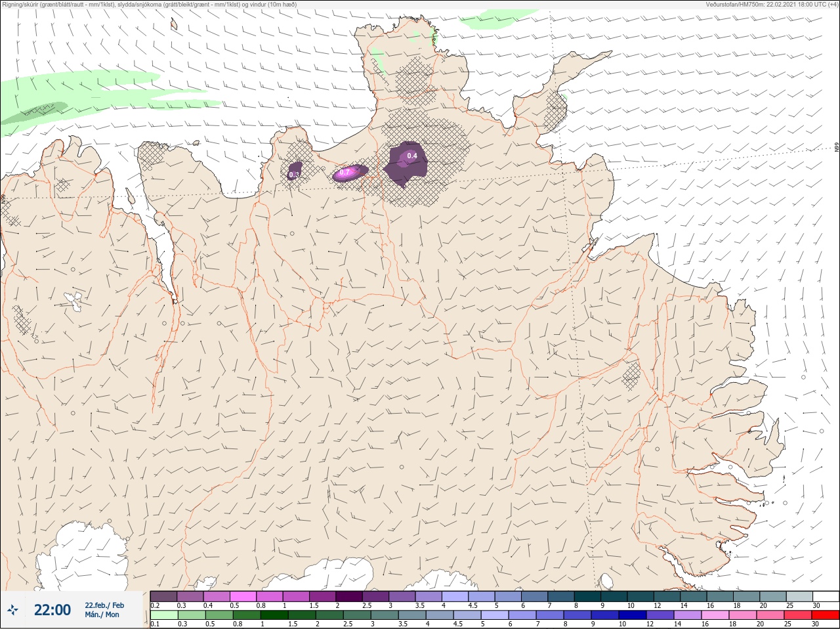Screen dimensions: 840x629
Task: Select the deep blue swatch labeled 10 in bottom legend
Action: pyautogui.click(x=633, y=615)
